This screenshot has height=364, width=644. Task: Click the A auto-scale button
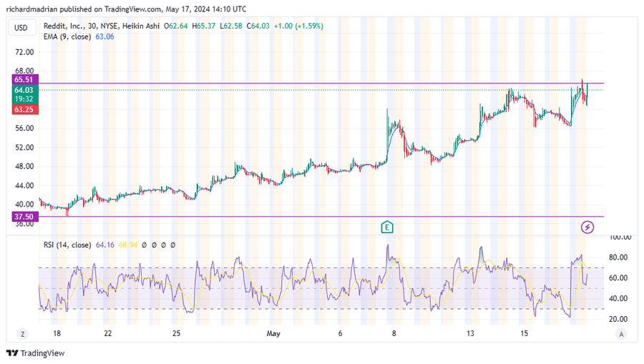(621, 334)
